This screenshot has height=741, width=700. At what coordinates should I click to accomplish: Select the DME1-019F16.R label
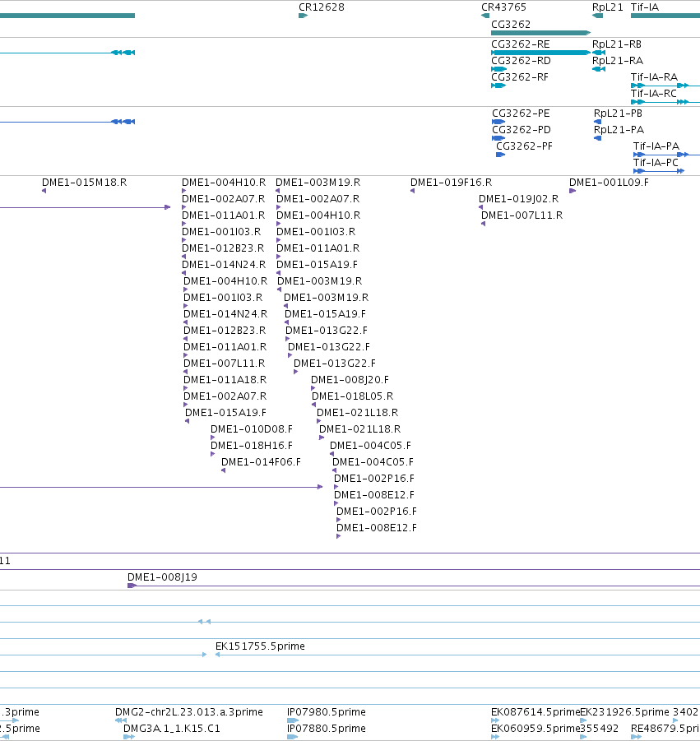tap(451, 183)
